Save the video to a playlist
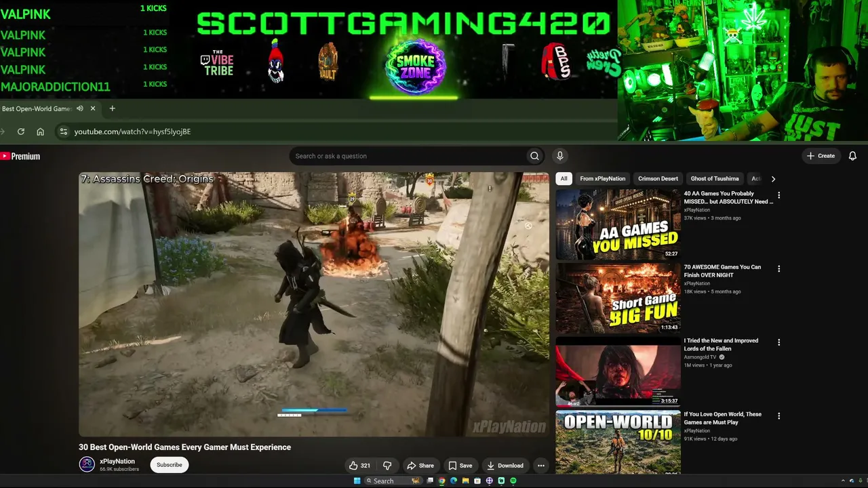The image size is (868, 488). coord(460,466)
